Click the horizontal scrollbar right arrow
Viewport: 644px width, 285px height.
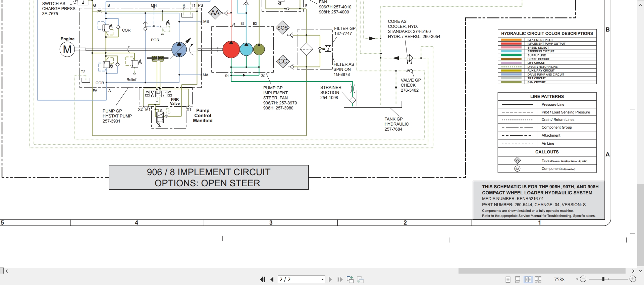633,271
